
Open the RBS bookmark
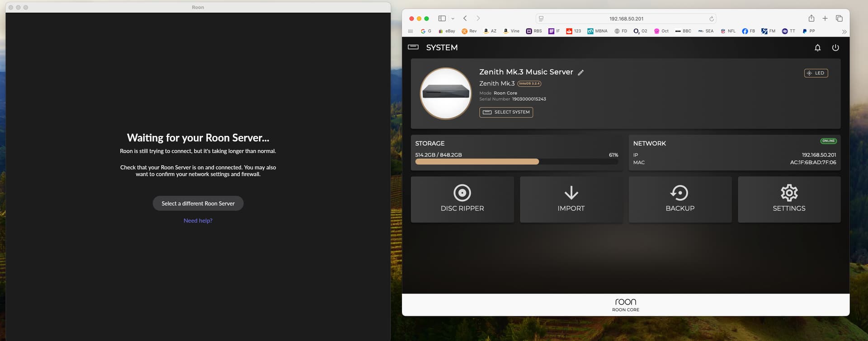[x=534, y=31]
